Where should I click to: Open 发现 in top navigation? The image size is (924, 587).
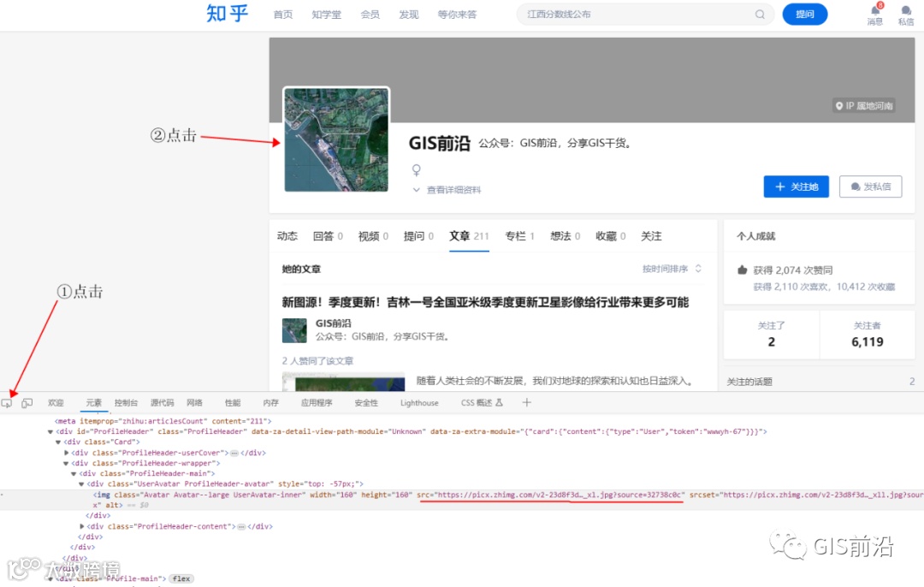[x=408, y=15]
